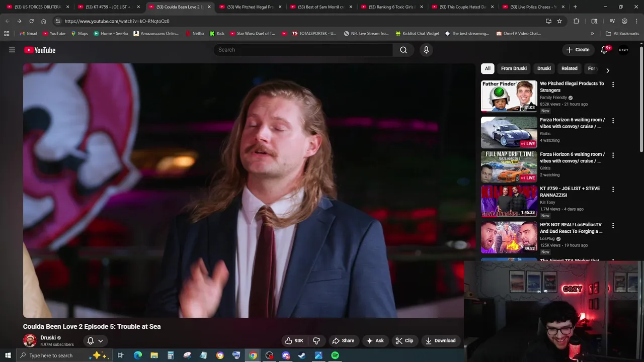The image size is (644, 362).
Task: Open the Calculator app on the taskbar
Action: tap(171, 355)
